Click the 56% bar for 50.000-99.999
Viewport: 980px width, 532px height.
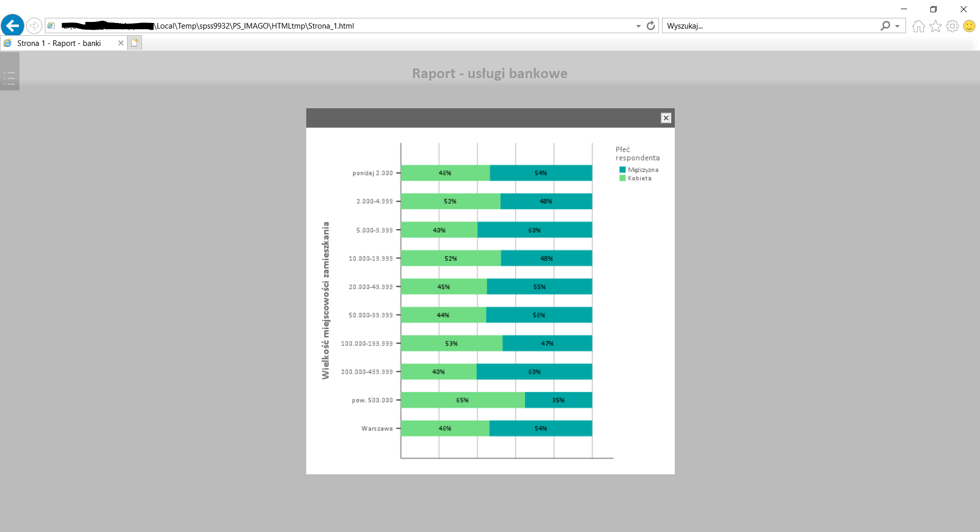tap(539, 316)
